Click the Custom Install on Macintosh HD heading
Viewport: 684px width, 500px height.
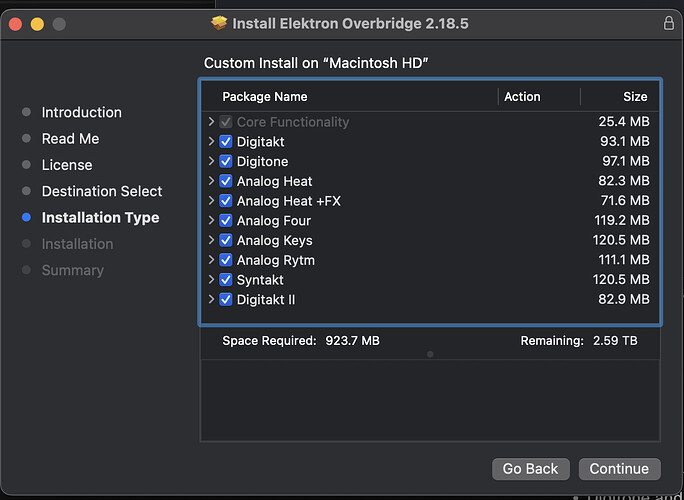(316, 63)
